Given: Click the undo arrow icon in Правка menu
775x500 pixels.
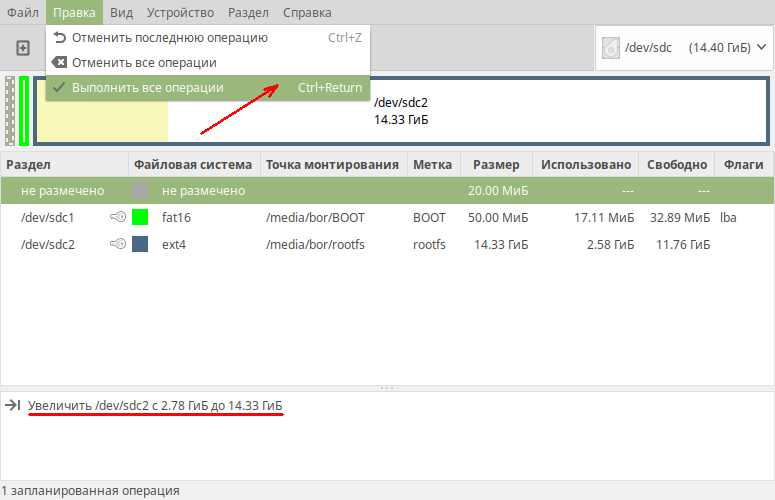Looking at the screenshot, I should pos(59,38).
